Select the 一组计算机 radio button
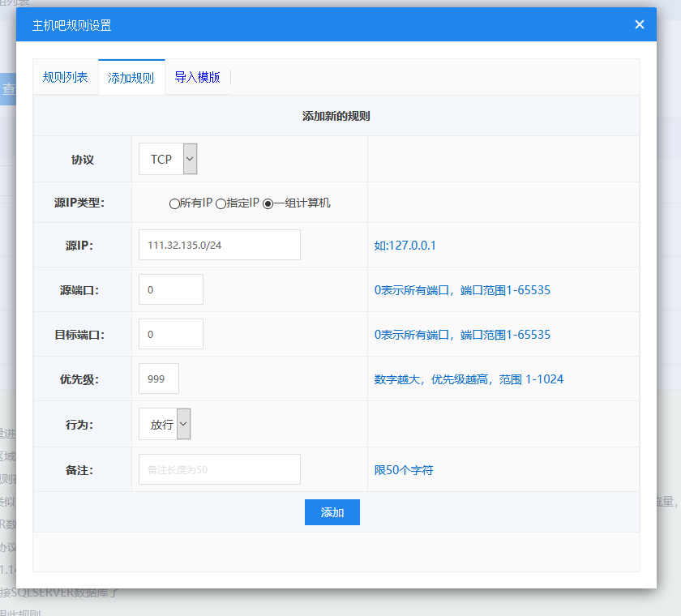This screenshot has width=681, height=616. point(268,204)
